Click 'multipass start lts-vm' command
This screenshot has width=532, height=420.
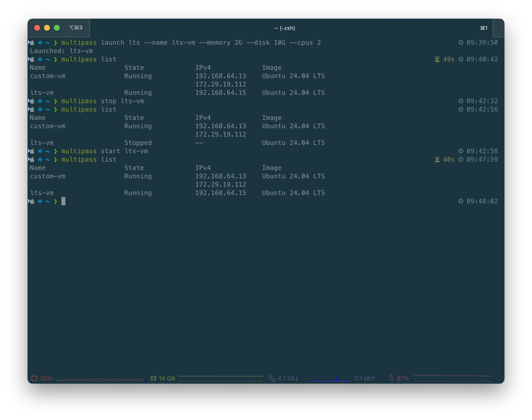pyautogui.click(x=104, y=151)
